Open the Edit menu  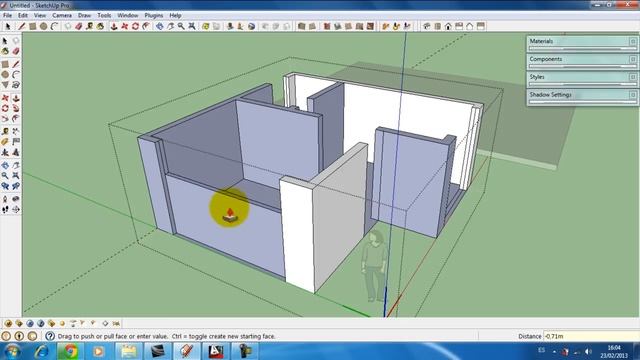point(23,15)
